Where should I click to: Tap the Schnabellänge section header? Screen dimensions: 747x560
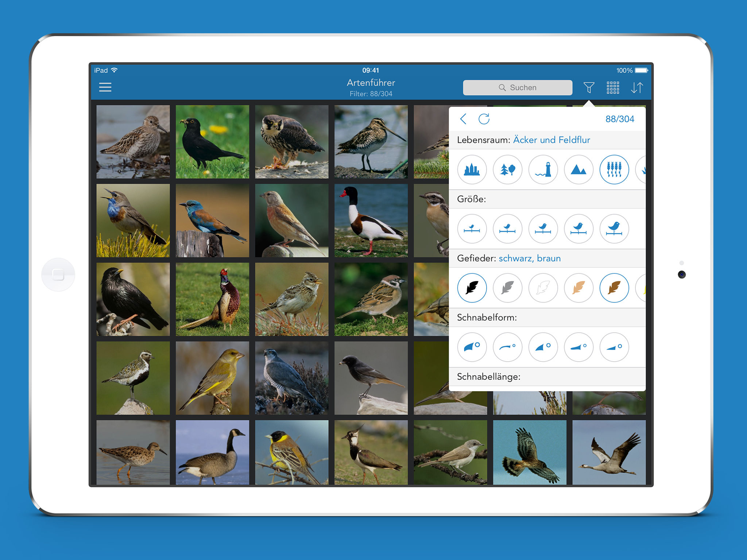(489, 377)
